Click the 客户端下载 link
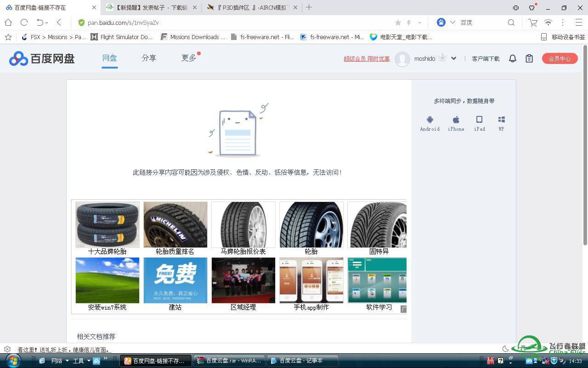 [486, 58]
